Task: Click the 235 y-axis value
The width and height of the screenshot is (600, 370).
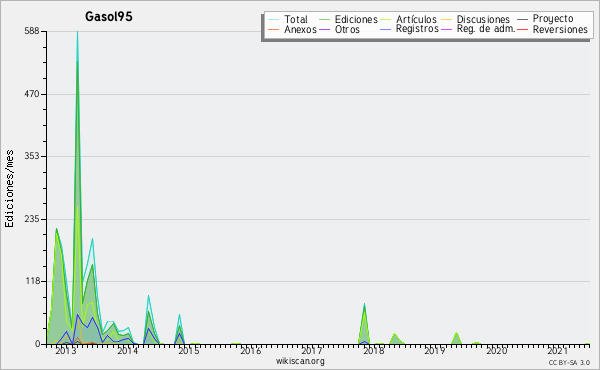Action: tap(32, 219)
